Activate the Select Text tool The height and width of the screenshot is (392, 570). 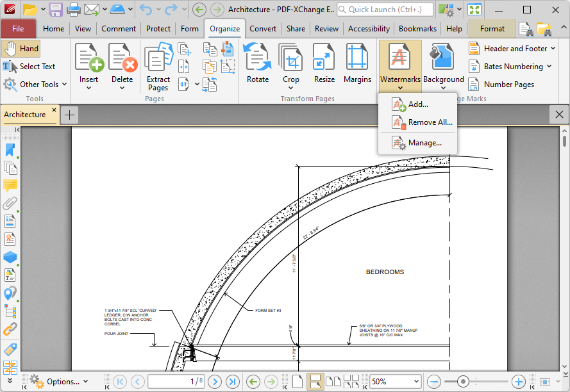click(29, 67)
